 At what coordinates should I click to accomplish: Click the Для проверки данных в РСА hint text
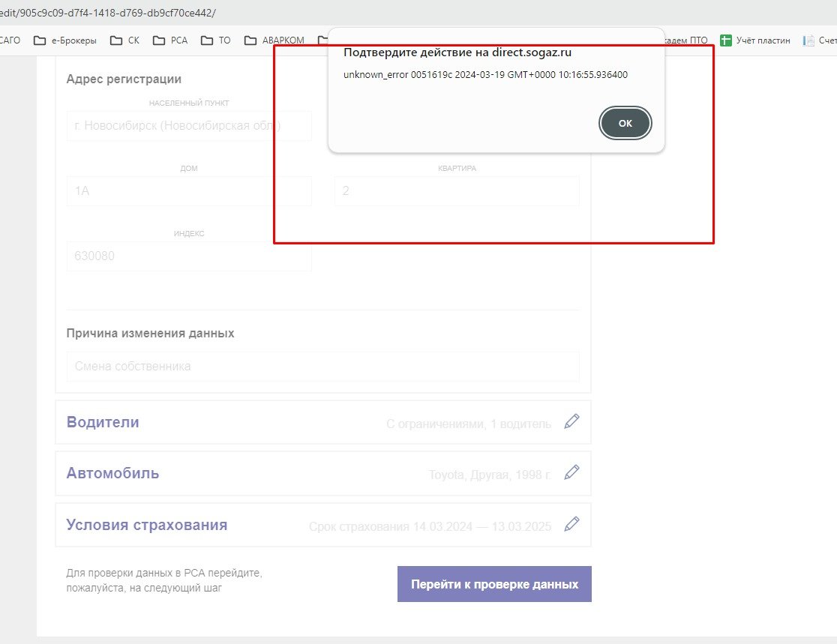(164, 580)
